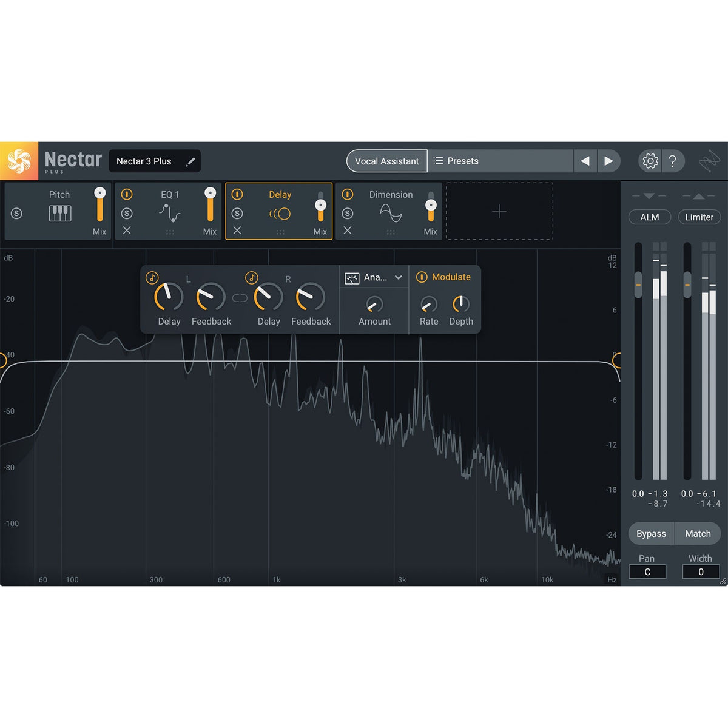Viewport: 728px width, 728px height.
Task: Click the Modulate label
Action: click(x=451, y=277)
